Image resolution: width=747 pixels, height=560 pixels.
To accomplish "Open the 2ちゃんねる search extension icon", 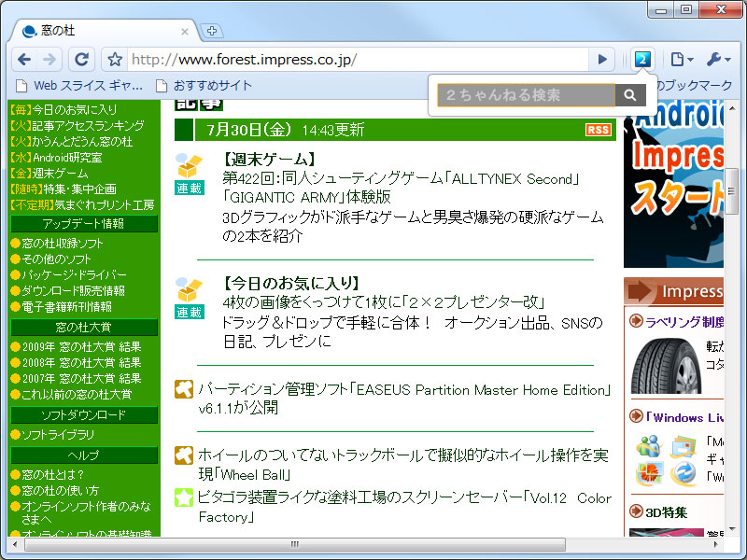I will click(642, 57).
